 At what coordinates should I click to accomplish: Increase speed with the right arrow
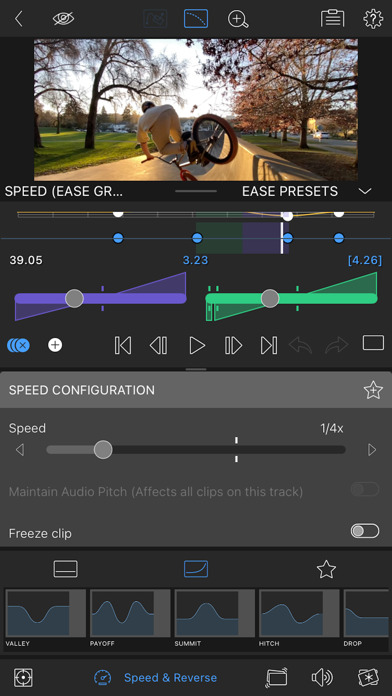372,450
